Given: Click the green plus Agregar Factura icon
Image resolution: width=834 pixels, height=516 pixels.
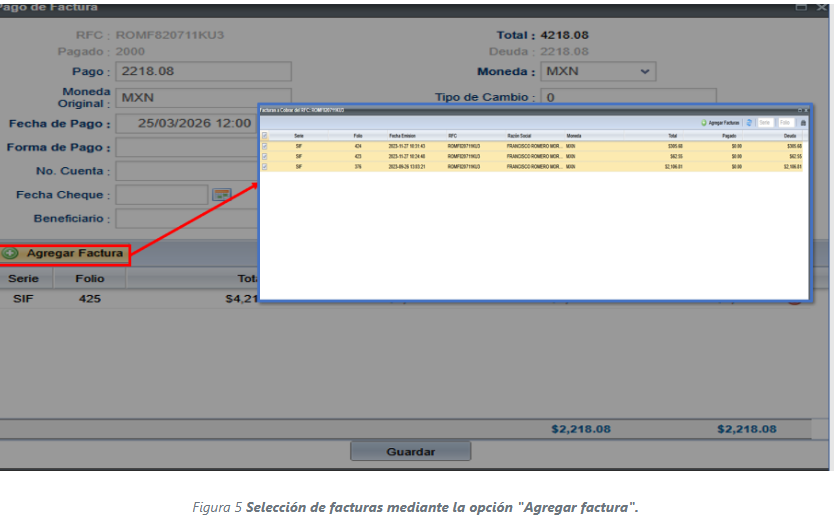Looking at the screenshot, I should point(11,254).
